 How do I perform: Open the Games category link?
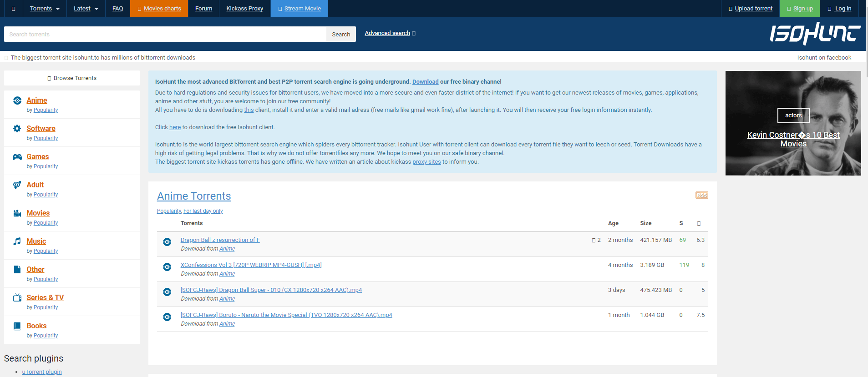click(38, 156)
